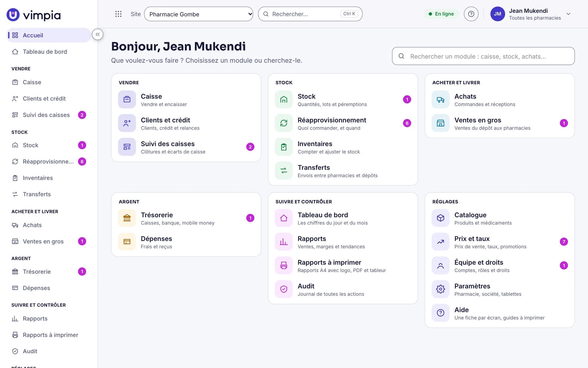Click the Prix et taux card icon

(440, 242)
